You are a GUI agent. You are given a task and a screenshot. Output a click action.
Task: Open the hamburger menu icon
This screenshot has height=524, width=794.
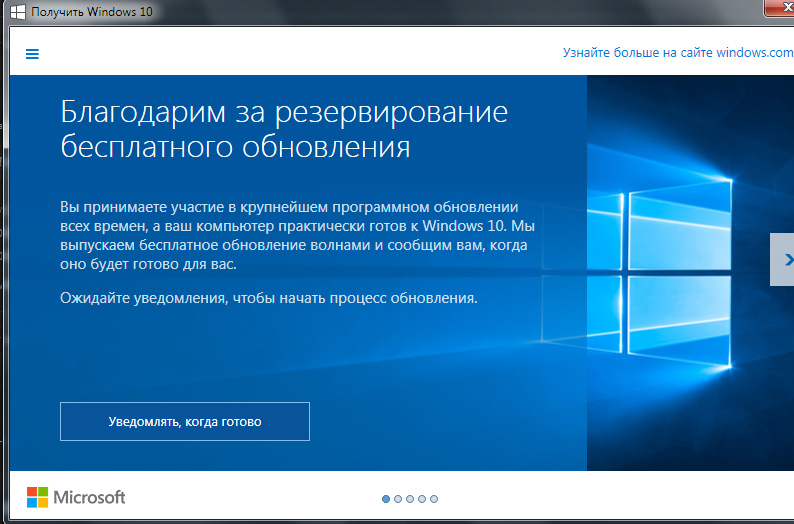pos(32,54)
